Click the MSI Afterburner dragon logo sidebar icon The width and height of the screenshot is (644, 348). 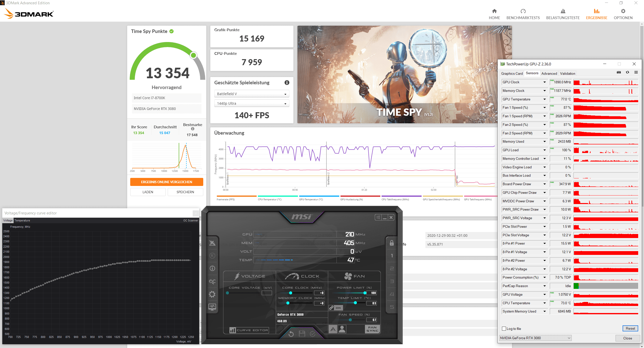point(212,243)
